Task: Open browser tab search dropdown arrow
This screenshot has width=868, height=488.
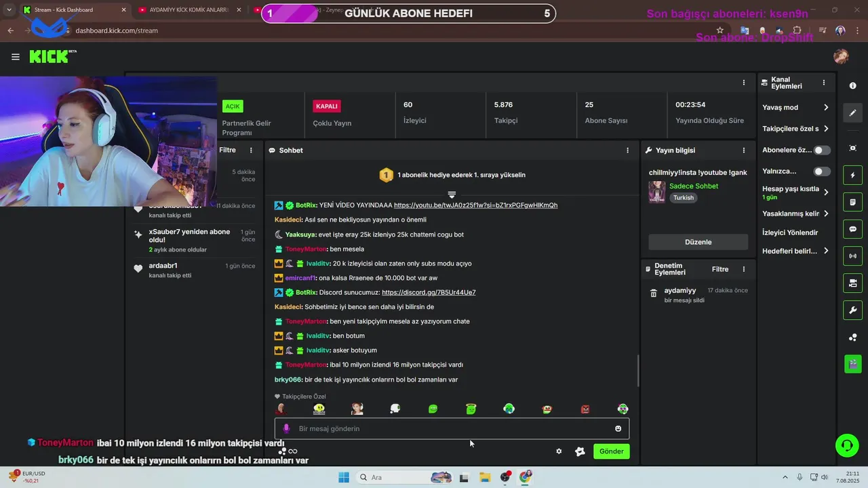Action: [9, 10]
